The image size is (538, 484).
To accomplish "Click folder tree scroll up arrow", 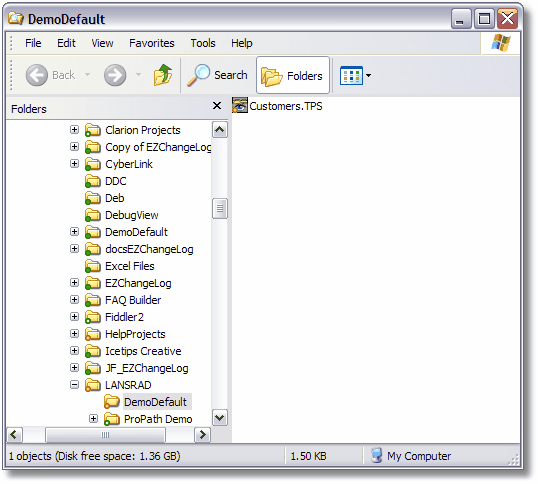I will pyautogui.click(x=220, y=130).
